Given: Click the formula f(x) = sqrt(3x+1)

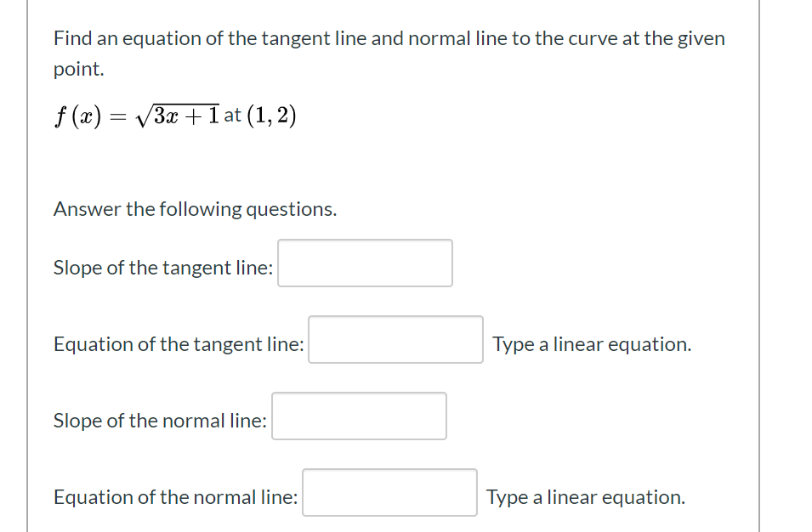Looking at the screenshot, I should point(136,114).
